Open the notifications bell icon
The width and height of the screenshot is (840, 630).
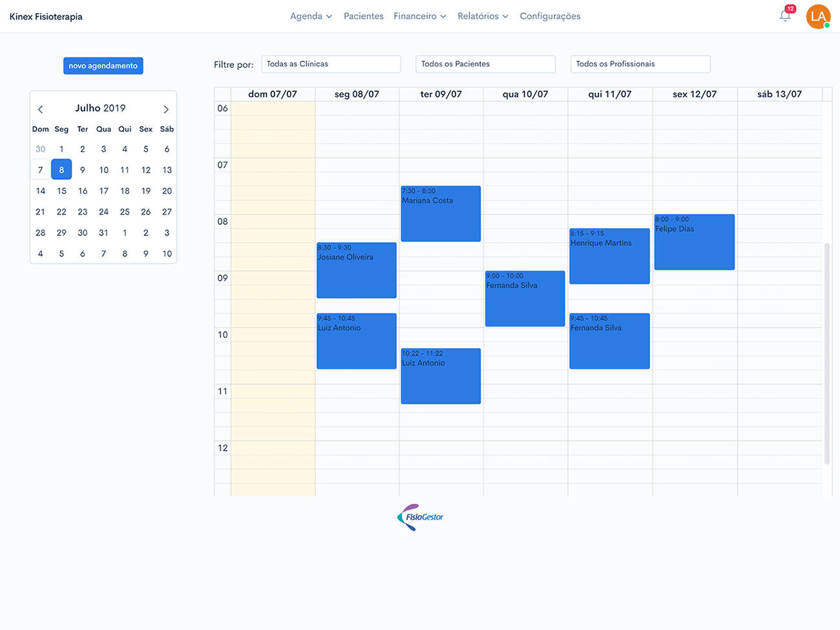tap(785, 16)
